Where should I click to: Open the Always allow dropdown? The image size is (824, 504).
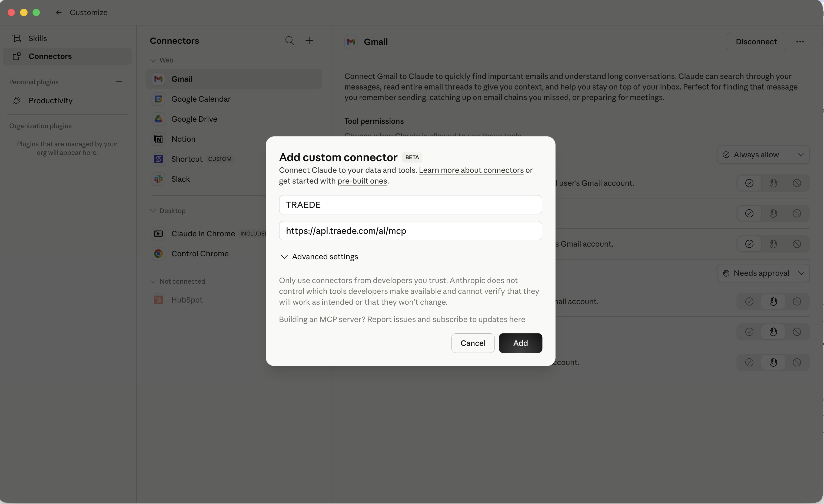tap(763, 155)
